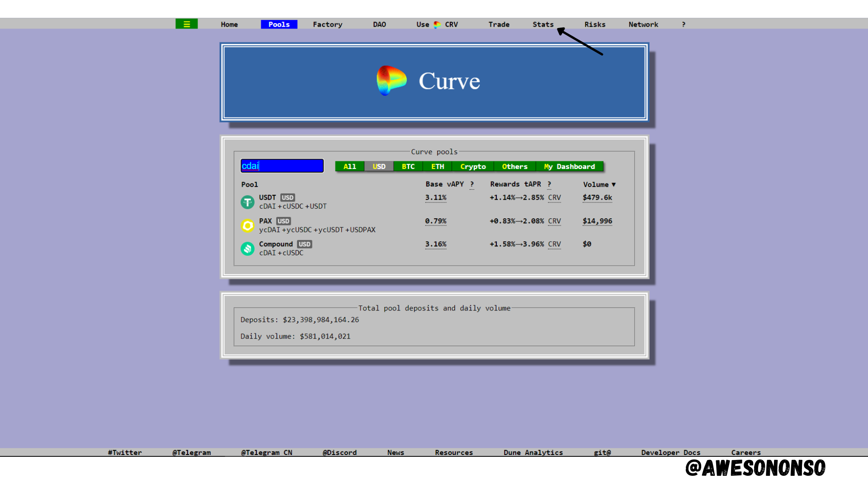Open the Factory menu item
This screenshot has height=488, width=868.
coord(328,24)
